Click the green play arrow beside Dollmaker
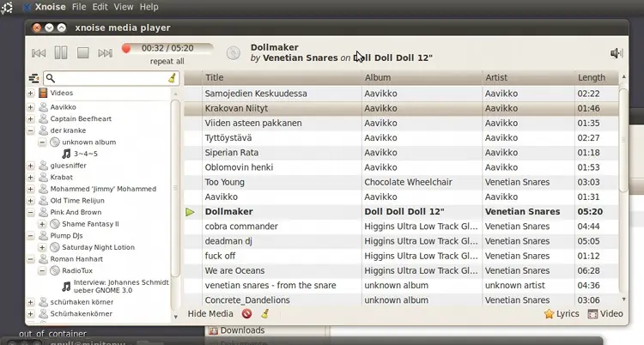Viewport: 644px width, 345px height. point(190,212)
